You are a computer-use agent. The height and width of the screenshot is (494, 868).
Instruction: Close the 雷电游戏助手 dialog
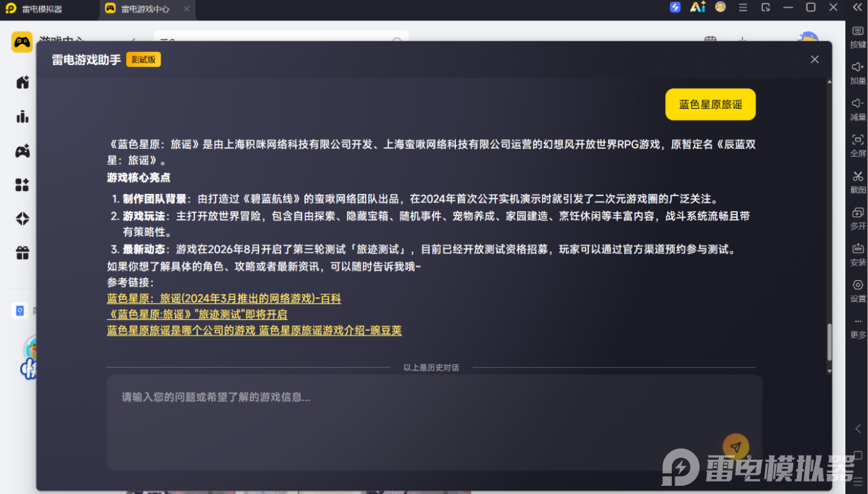815,60
